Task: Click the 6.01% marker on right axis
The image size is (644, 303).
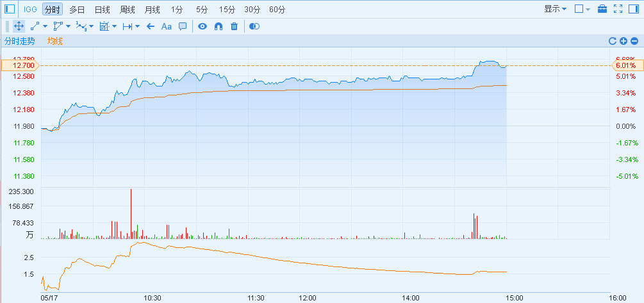Action: (627, 65)
